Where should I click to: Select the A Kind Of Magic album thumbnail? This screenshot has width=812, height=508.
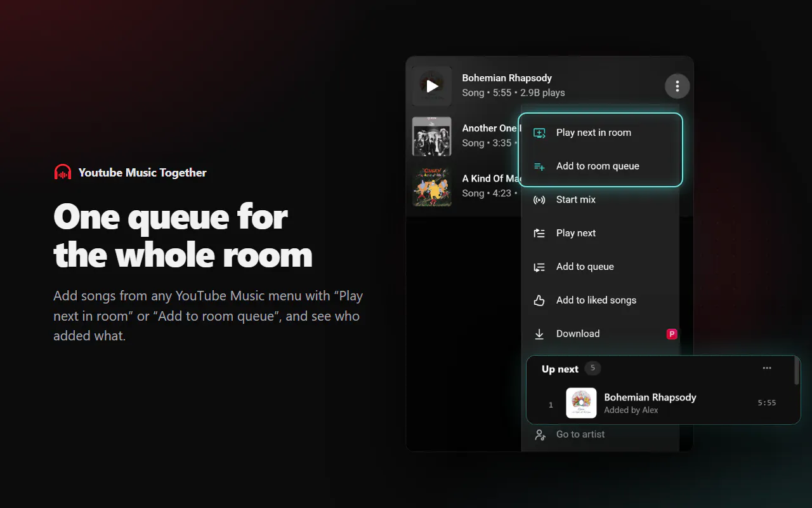(x=432, y=187)
